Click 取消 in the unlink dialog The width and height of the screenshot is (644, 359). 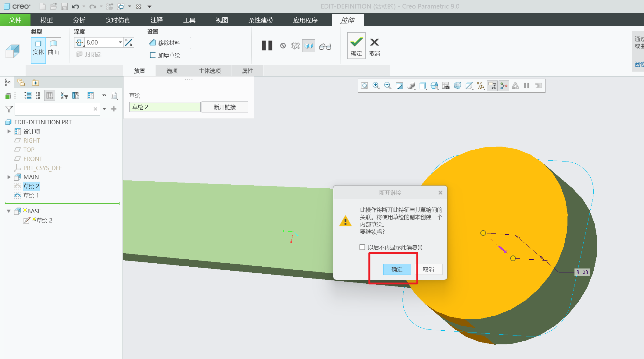coord(428,269)
